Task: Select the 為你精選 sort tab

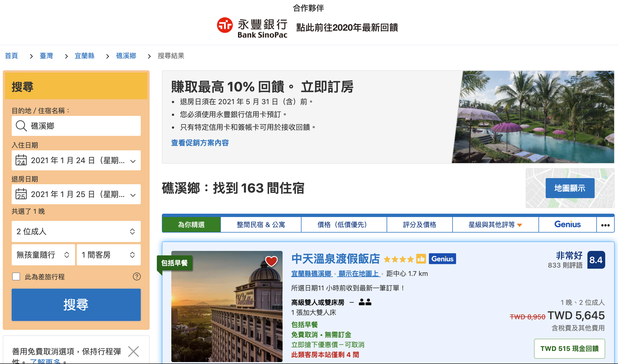Action: pos(191,225)
